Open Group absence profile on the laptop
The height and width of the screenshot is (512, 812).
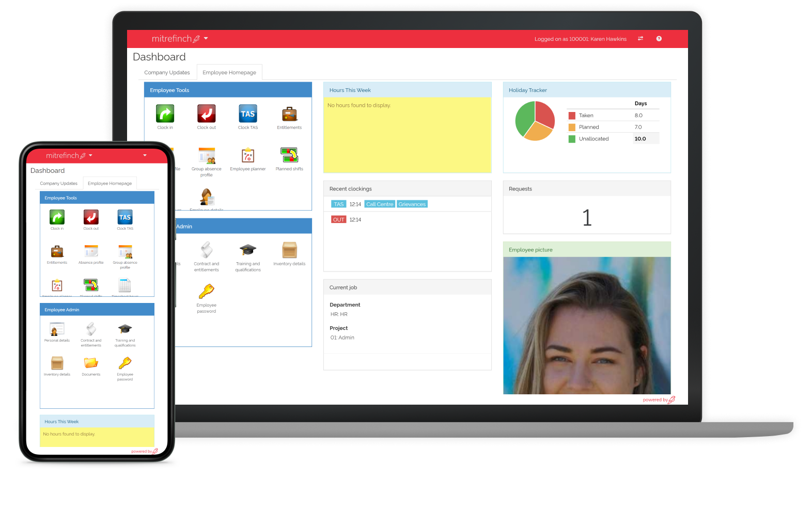(207, 155)
